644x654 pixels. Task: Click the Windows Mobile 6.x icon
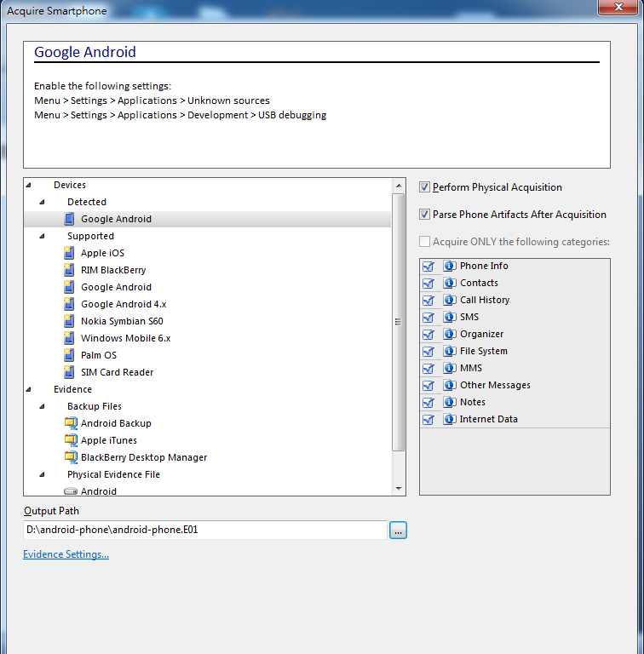point(69,338)
